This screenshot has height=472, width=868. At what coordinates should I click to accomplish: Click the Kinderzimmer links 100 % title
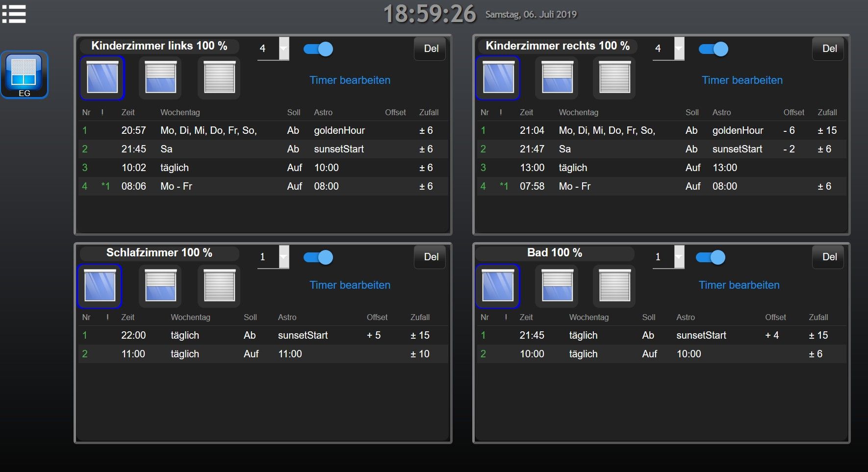[159, 46]
